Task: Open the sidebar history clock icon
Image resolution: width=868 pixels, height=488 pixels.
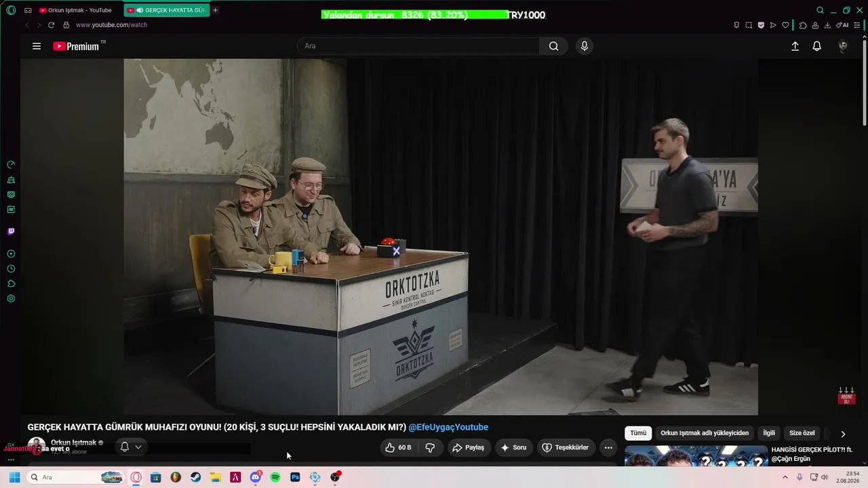Action: pyautogui.click(x=11, y=269)
